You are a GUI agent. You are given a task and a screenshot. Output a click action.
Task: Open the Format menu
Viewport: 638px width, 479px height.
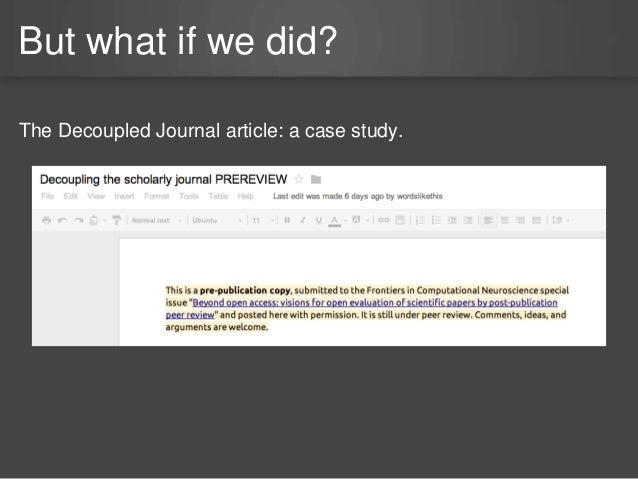[157, 196]
